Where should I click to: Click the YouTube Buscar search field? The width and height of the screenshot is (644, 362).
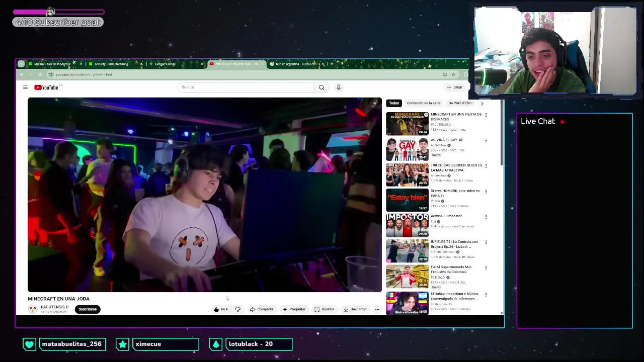246,87
